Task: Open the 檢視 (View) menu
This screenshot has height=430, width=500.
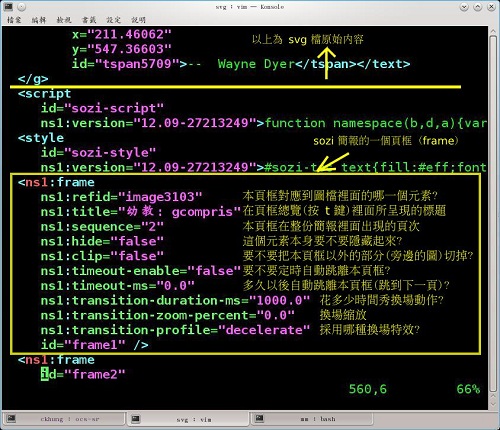Action: pyautogui.click(x=64, y=20)
